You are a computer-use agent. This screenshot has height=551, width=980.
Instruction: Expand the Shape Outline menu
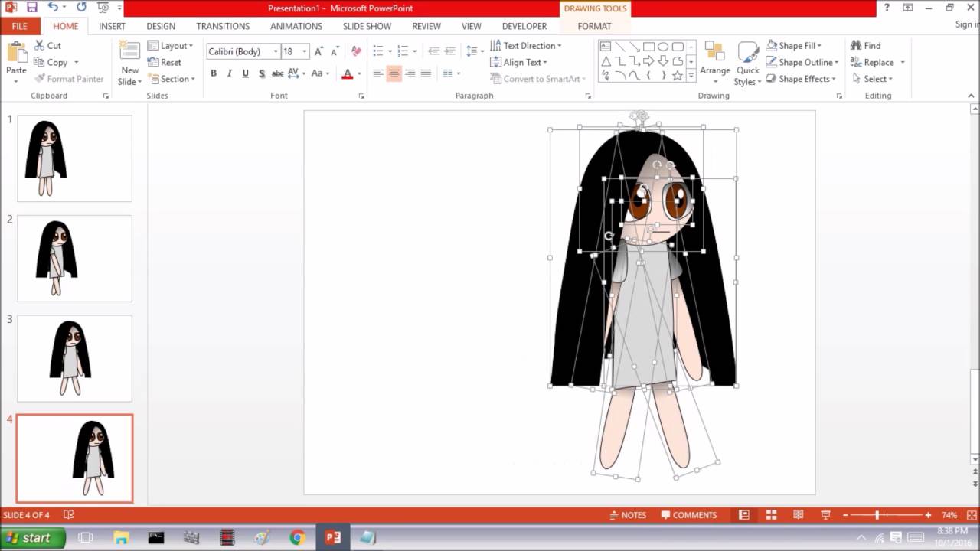[802, 62]
